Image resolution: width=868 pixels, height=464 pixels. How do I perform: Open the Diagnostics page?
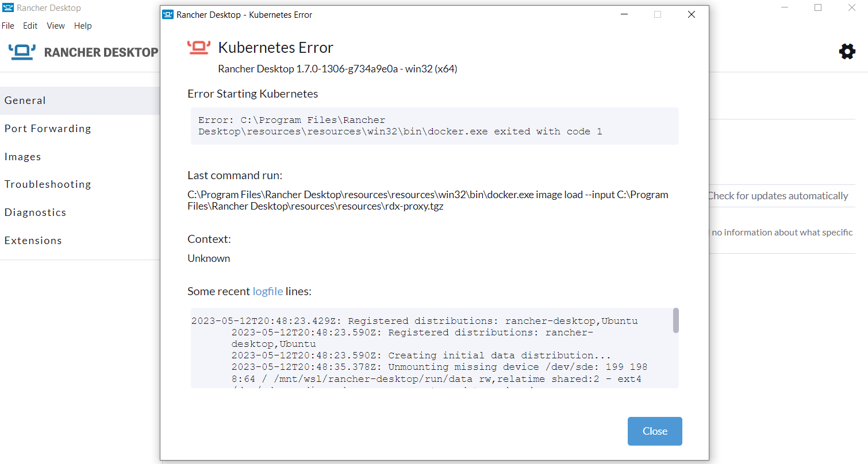click(35, 212)
